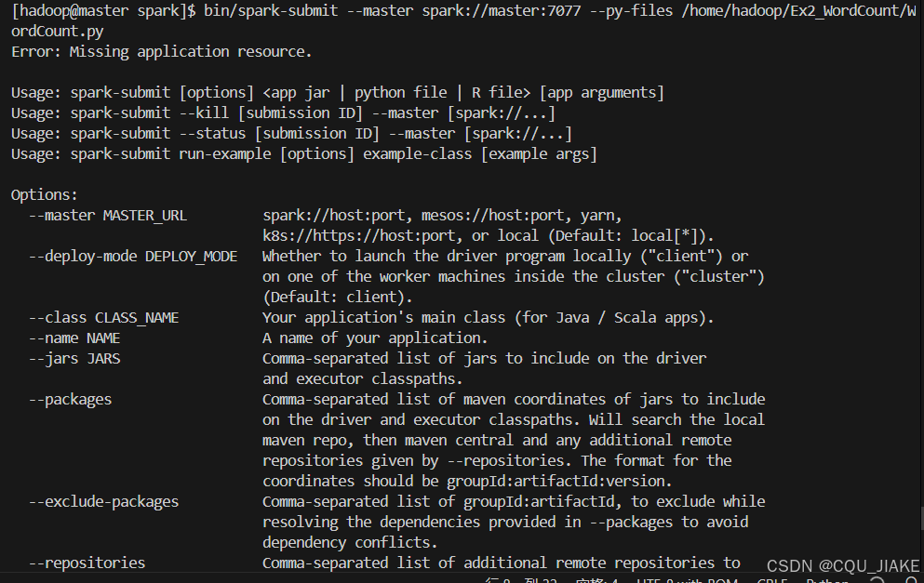Select the UTF-8 with BOM encoding indicator
This screenshot has height=583, width=924.
tap(688, 581)
